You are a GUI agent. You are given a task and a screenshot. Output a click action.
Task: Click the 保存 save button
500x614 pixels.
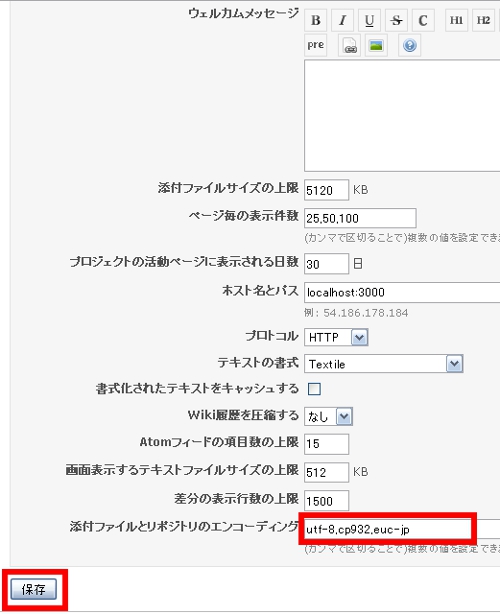pos(34,589)
